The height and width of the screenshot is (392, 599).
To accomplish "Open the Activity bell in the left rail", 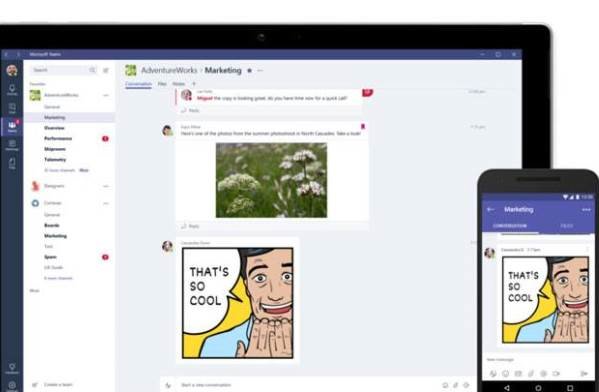I will click(x=12, y=90).
